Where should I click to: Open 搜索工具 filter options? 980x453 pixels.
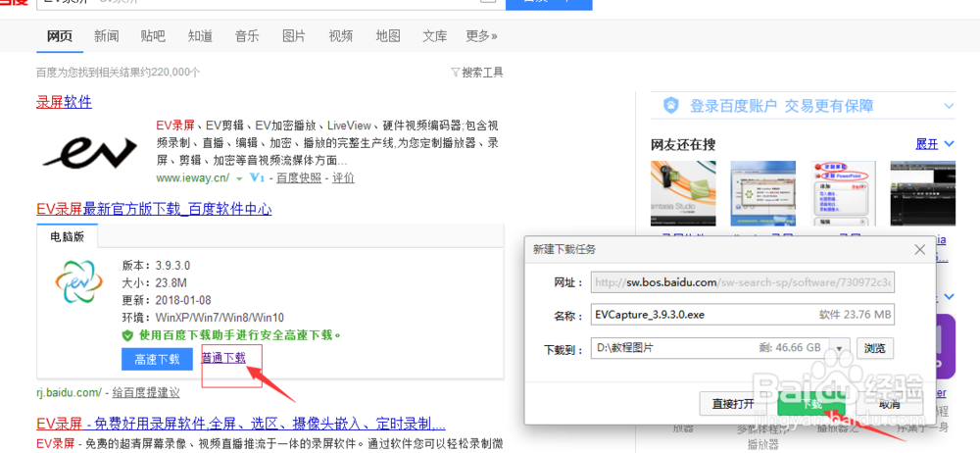477,73
